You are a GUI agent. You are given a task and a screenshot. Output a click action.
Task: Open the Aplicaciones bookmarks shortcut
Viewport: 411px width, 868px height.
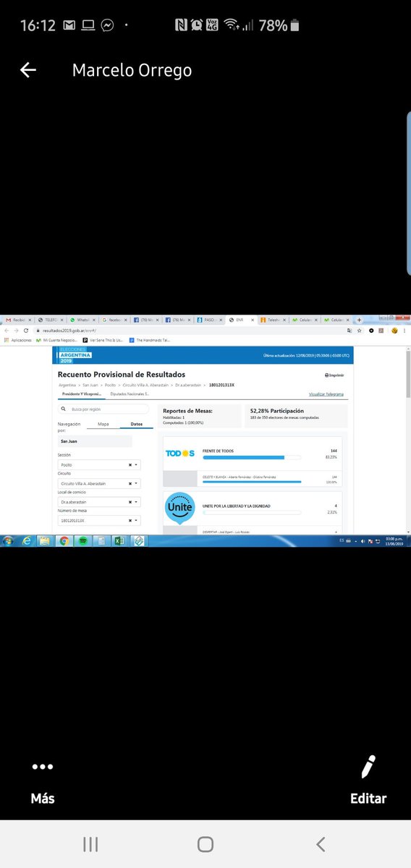[x=17, y=339]
